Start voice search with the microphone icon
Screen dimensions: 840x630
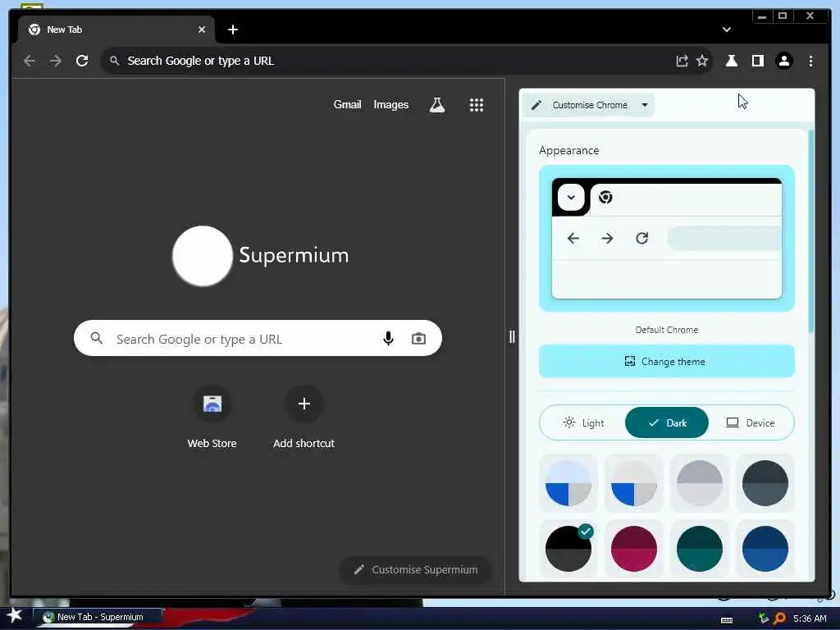click(388, 339)
